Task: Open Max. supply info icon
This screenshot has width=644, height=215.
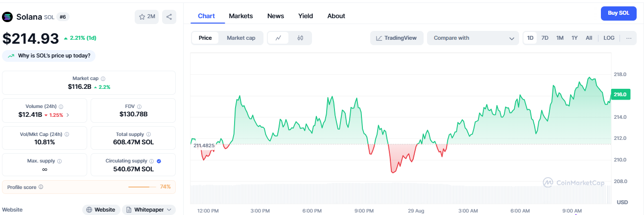Action: click(60, 161)
